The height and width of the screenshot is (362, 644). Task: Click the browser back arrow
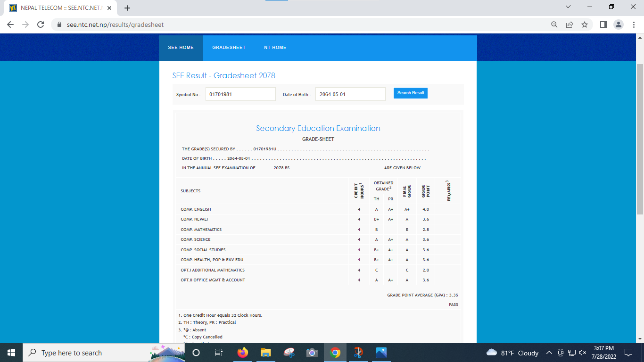tap(10, 25)
